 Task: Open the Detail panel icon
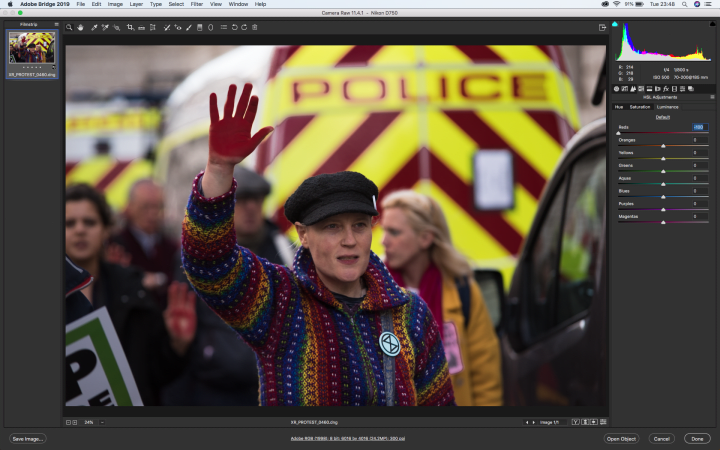(633, 89)
